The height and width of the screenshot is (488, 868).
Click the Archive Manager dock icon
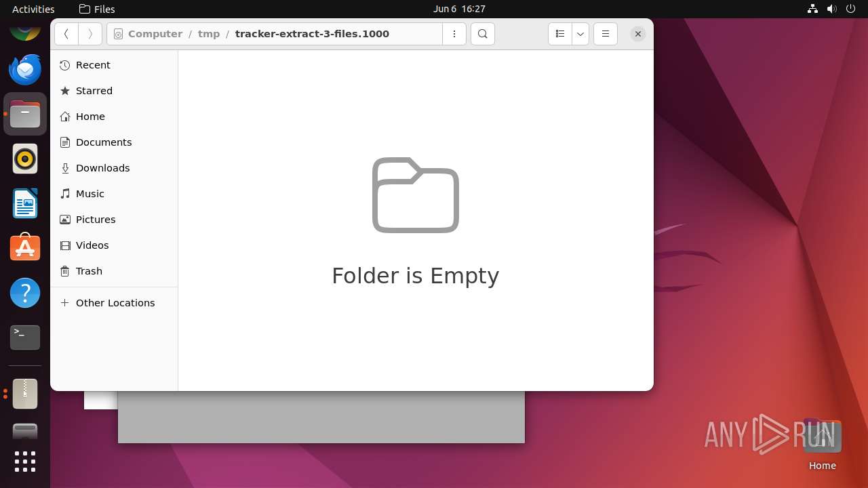[x=25, y=393]
